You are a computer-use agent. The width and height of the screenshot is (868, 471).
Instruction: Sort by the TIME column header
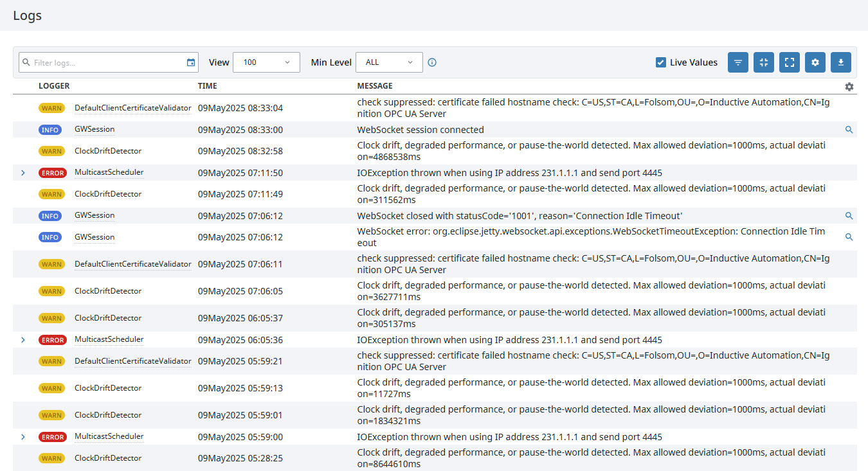[x=206, y=85]
